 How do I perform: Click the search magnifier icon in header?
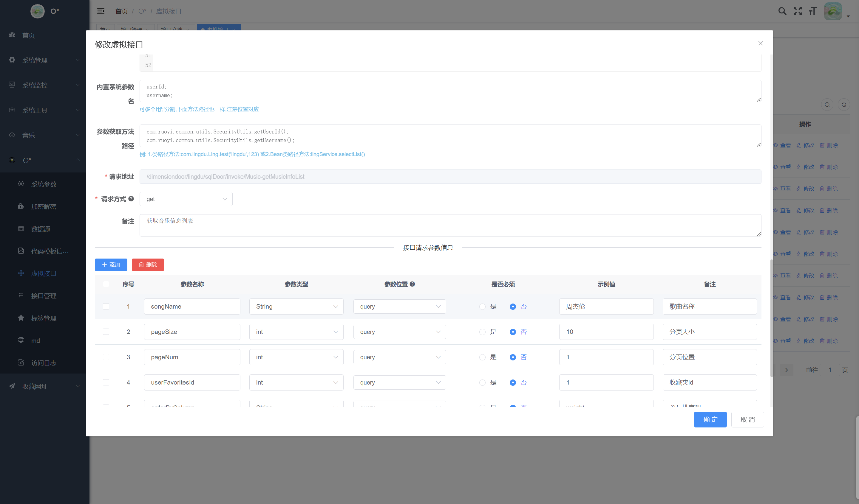[x=782, y=11]
